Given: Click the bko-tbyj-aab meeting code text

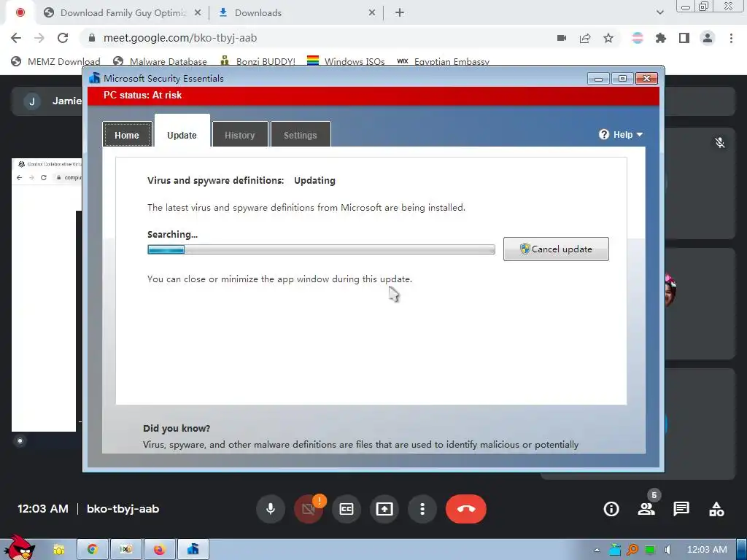Looking at the screenshot, I should pos(123,509).
